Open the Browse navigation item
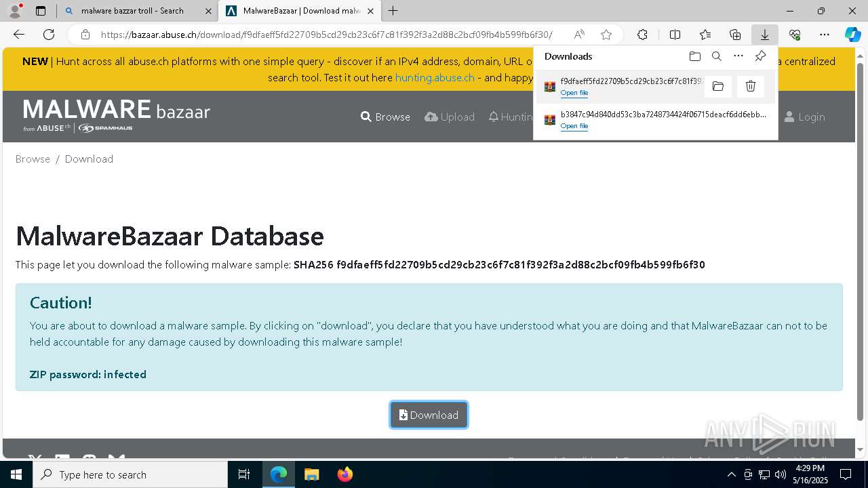Viewport: 868px width, 488px height. point(385,117)
